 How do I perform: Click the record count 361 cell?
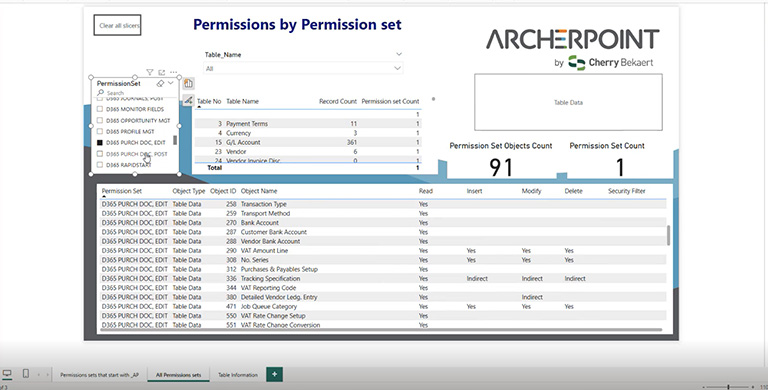(x=351, y=143)
